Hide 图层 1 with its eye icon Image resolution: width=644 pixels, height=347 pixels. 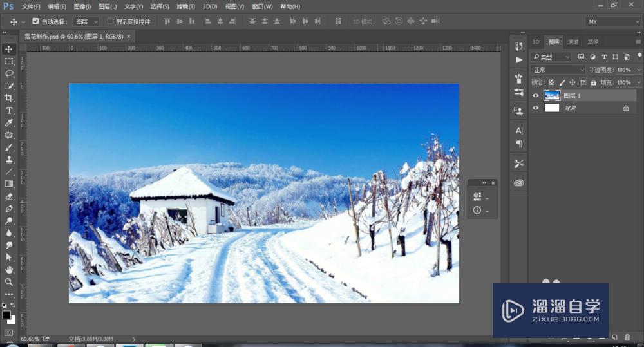click(x=536, y=96)
